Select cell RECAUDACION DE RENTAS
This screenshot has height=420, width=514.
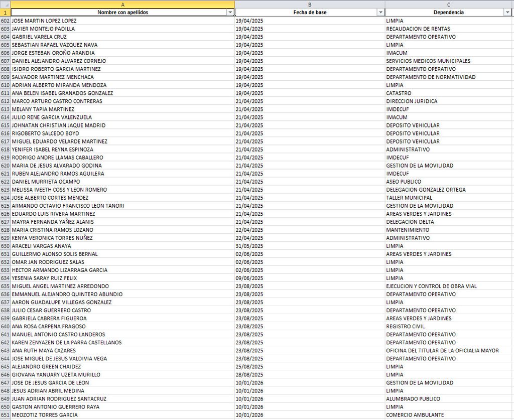pyautogui.click(x=448, y=29)
